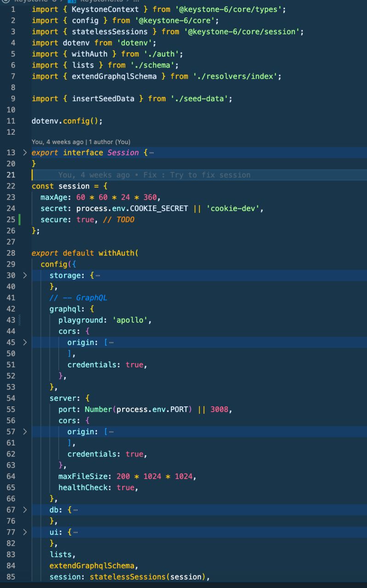Click inline blame 'Fix : Try to fix session'
Screen dimensions: 367x588
click(197, 175)
